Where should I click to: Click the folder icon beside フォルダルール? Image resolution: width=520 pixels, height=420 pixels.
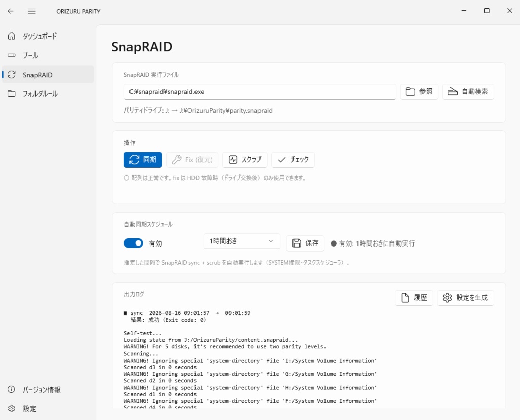12,94
